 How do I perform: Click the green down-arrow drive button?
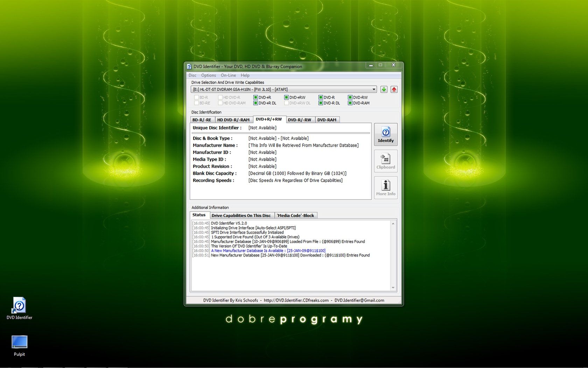(x=384, y=89)
